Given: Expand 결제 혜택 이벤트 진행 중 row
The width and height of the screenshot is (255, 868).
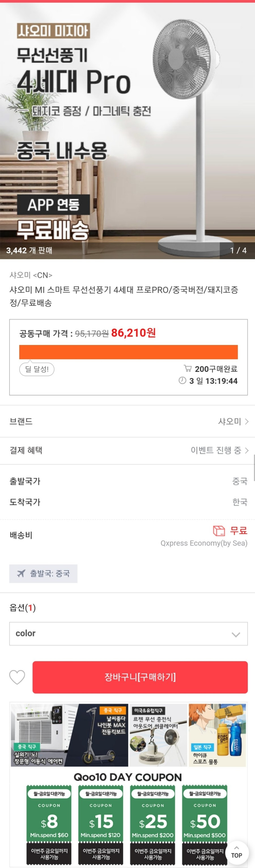Looking at the screenshot, I should tap(127, 450).
